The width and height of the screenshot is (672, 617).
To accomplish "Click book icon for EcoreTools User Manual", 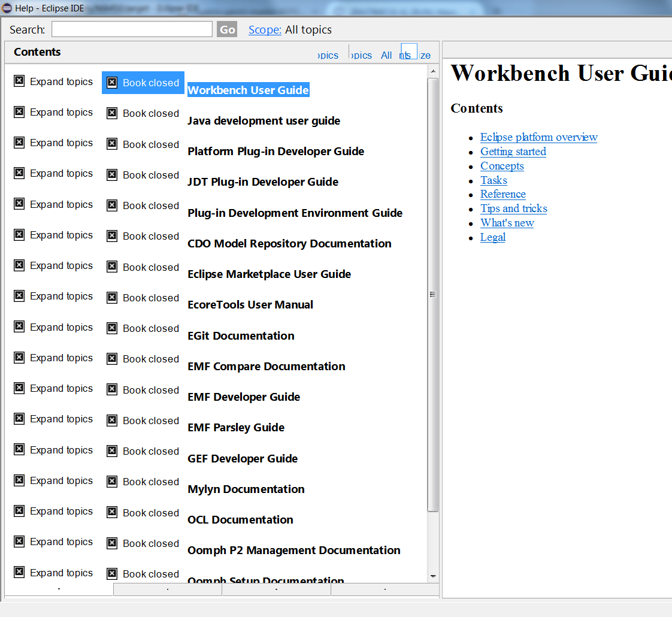I will pyautogui.click(x=112, y=298).
